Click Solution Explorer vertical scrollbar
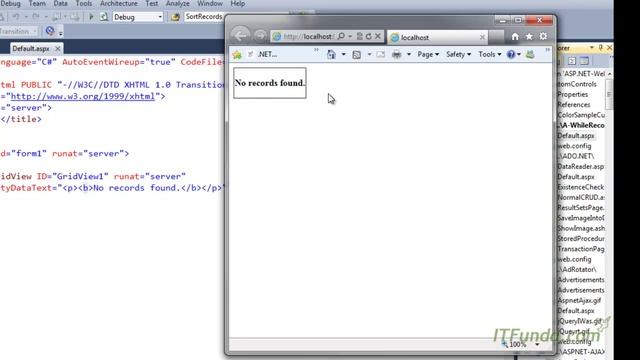Screen dimensions: 640x360 click(609, 94)
